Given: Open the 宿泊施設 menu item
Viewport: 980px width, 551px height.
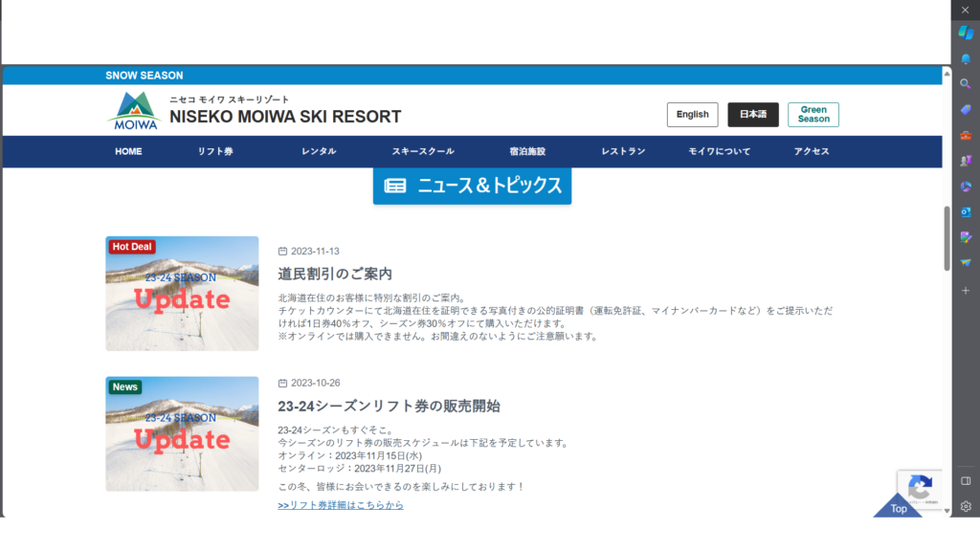Looking at the screenshot, I should click(x=527, y=151).
